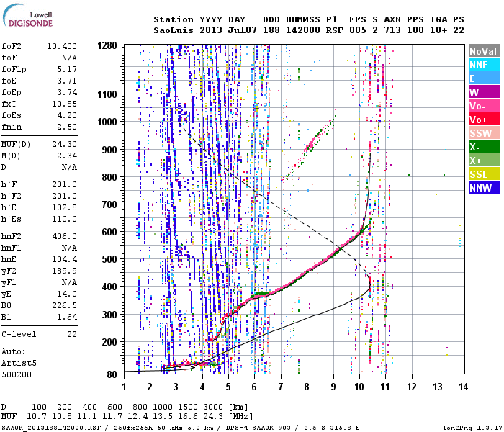Click the 3000 km distance column header
504x432 pixels.
(213, 407)
